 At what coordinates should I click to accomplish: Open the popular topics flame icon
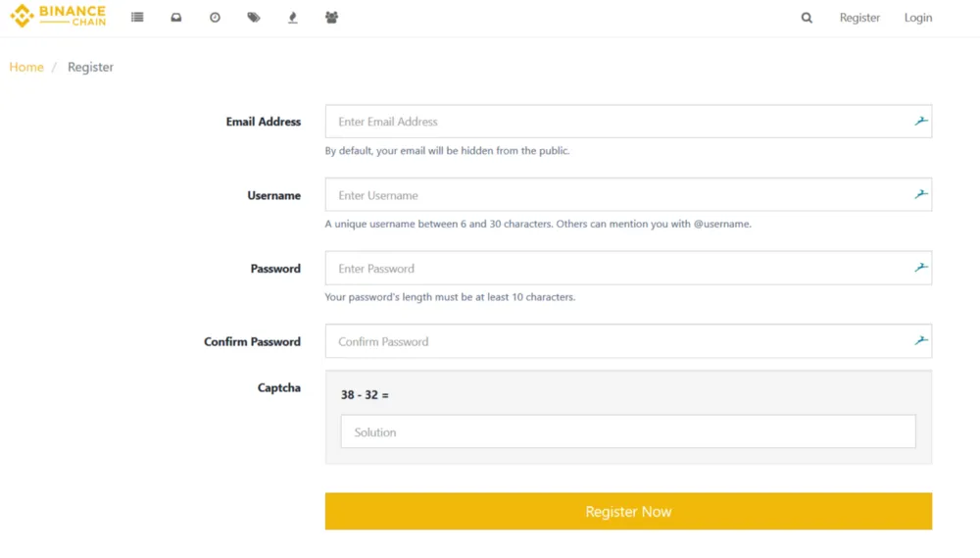pyautogui.click(x=292, y=18)
